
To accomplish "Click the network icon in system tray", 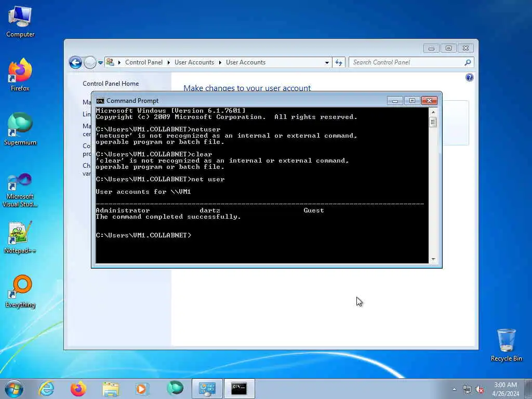I will [467, 390].
